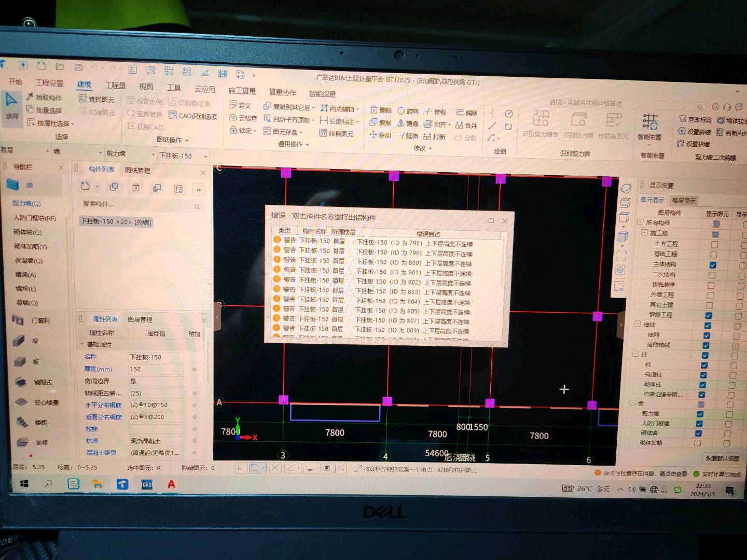Viewport: 747px width, 560px height.
Task: Switch to the 楼层显示 tab
Action: [x=683, y=200]
